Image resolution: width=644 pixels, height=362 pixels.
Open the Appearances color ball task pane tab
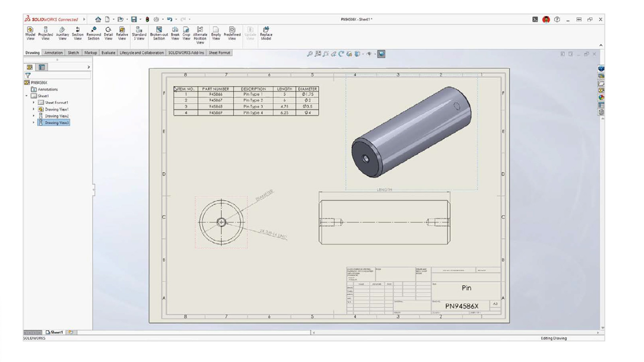[x=601, y=97]
